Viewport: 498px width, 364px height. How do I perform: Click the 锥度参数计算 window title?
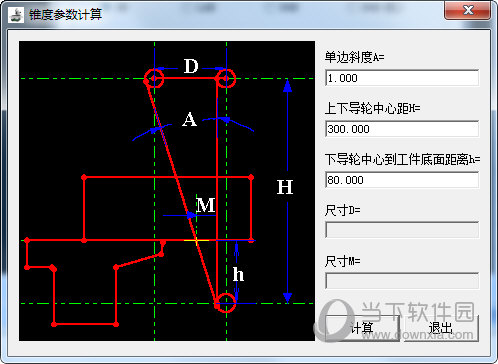pyautogui.click(x=65, y=15)
